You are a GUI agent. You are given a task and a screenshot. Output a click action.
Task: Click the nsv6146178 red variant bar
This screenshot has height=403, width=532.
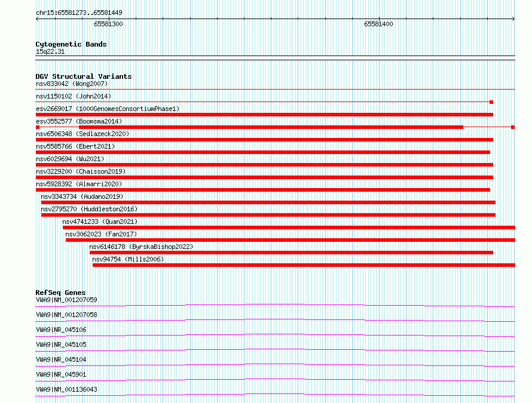[x=291, y=253]
